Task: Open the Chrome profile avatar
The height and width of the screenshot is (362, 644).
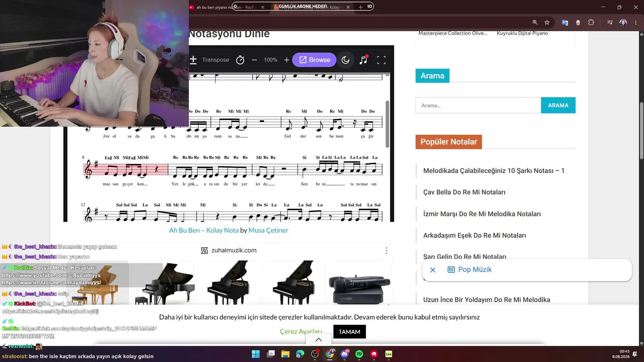Action: [623, 22]
